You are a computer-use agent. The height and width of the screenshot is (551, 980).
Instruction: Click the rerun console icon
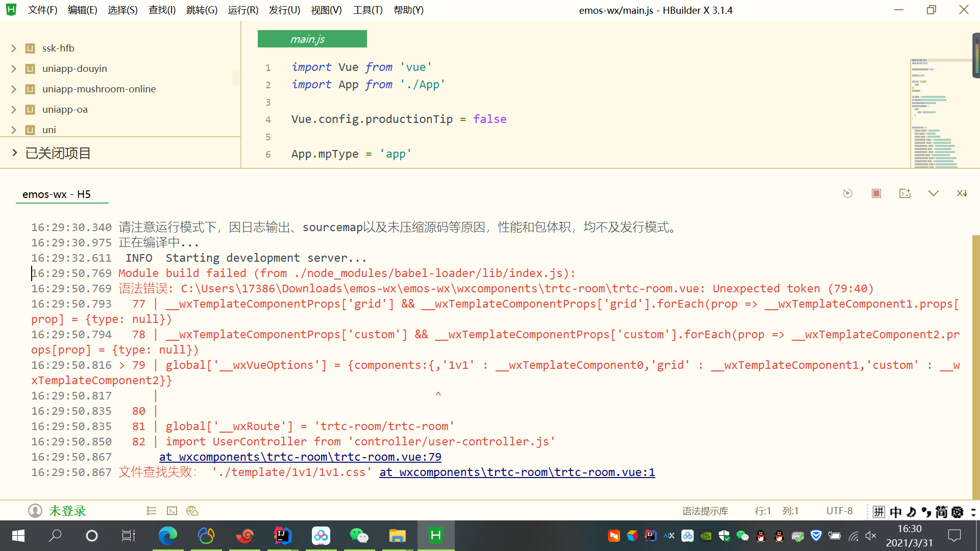848,193
